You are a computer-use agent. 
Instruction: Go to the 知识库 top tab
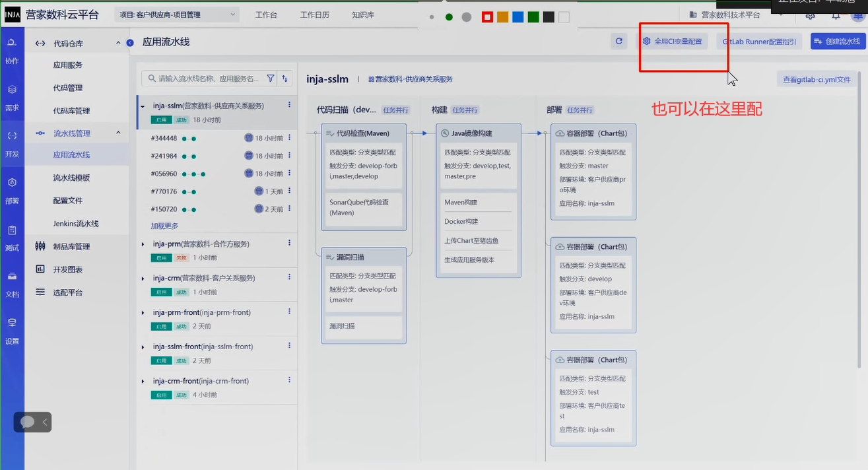363,15
